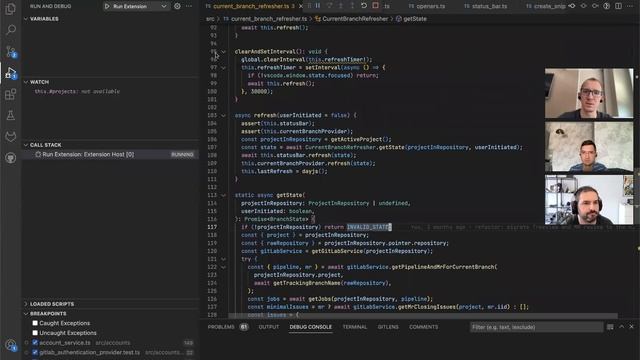Open the Testing flask icon
Screen dimensions: 640x360
pyautogui.click(x=11, y=116)
